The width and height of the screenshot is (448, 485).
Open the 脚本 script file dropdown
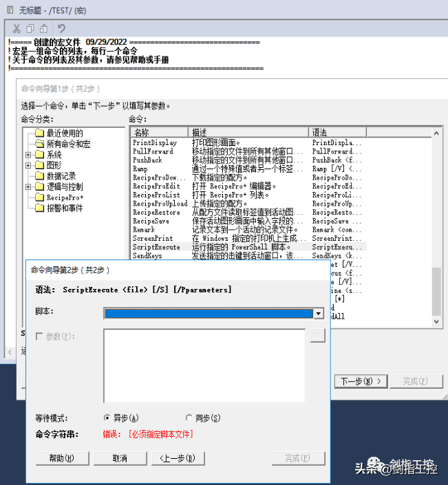[318, 313]
